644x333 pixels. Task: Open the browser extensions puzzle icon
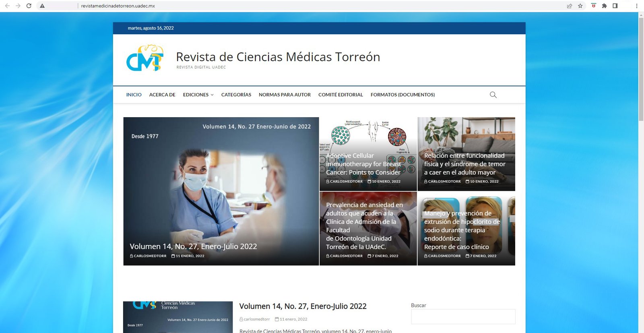click(604, 6)
